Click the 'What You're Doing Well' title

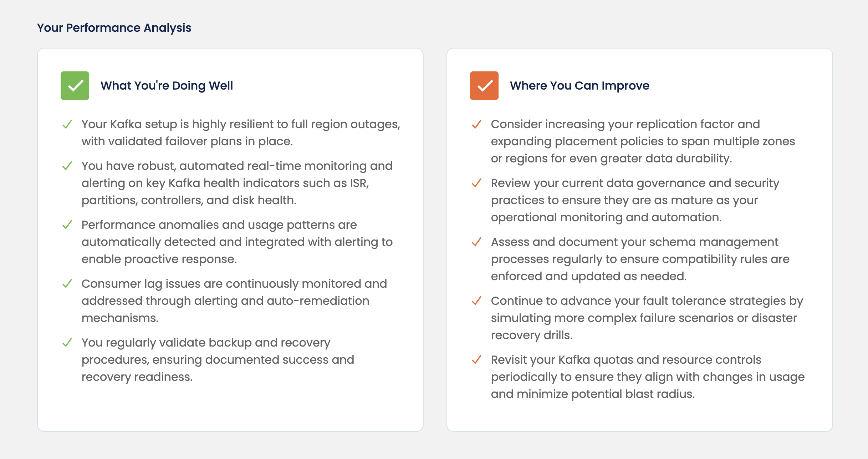[167, 86]
